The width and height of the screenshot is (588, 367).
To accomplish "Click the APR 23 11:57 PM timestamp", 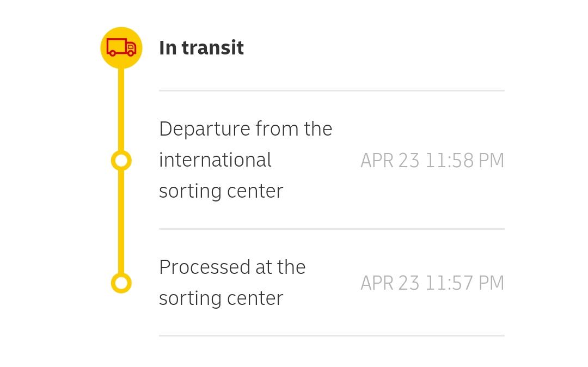I will click(432, 283).
